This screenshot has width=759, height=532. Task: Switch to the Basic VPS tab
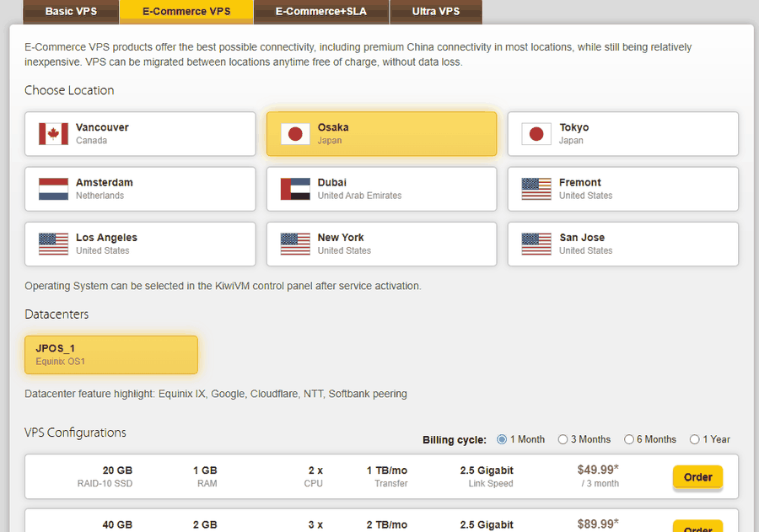[71, 11]
